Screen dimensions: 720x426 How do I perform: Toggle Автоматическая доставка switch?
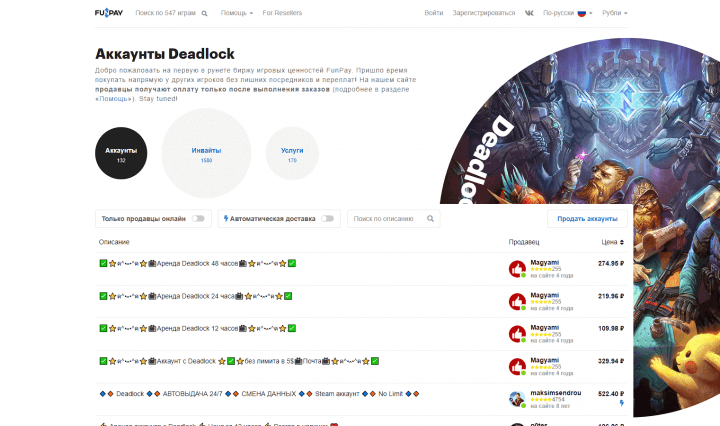tap(327, 219)
